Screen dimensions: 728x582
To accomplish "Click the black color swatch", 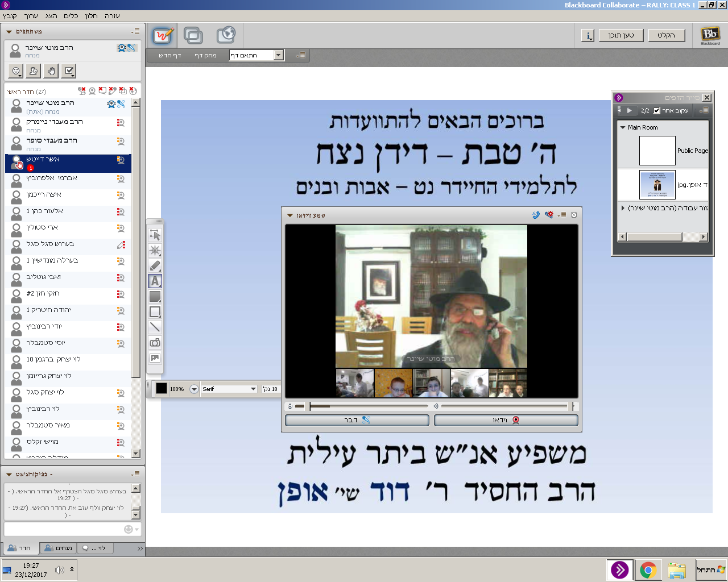I will tap(162, 389).
